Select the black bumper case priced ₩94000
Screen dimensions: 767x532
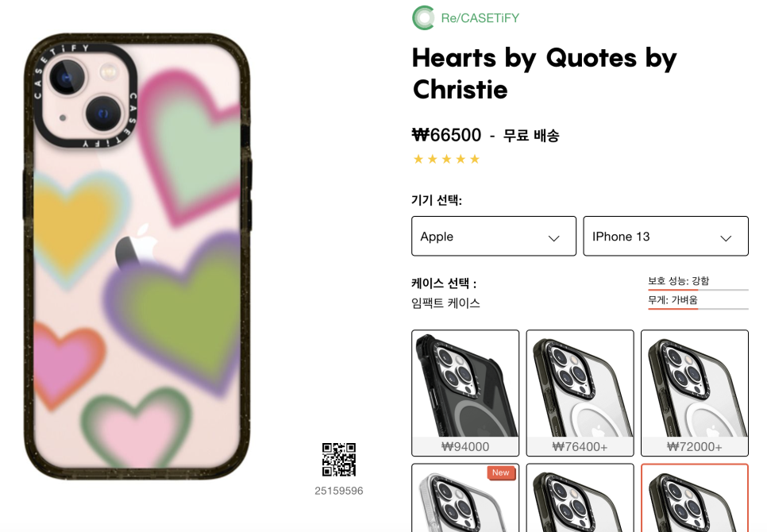[x=465, y=393]
